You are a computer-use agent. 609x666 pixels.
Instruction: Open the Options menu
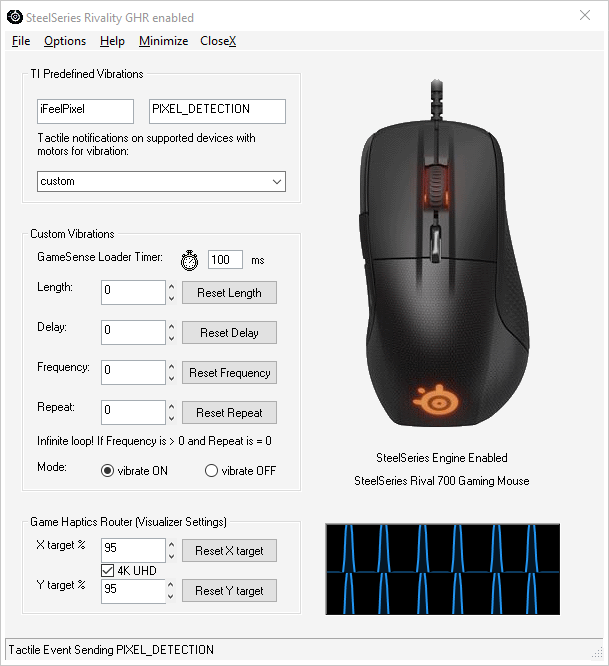point(65,41)
